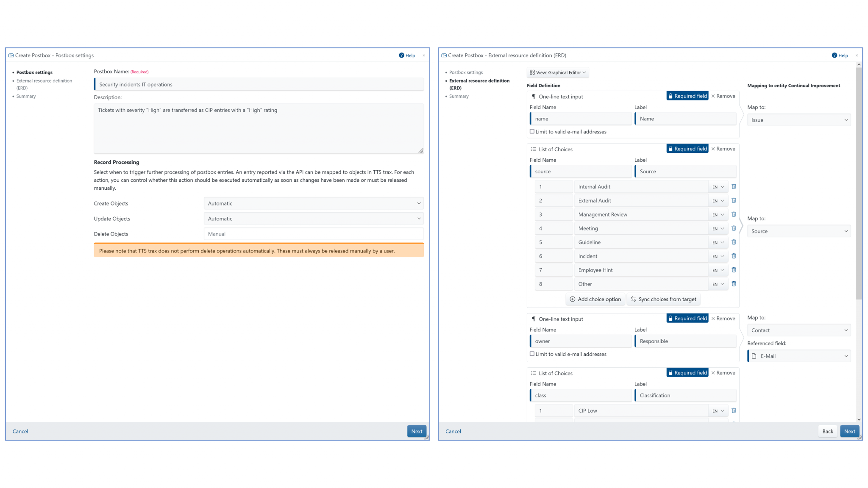This screenshot has width=868, height=488.
Task: Enable "Limit to valid e-mail addresses" for name field
Action: pyautogui.click(x=532, y=131)
